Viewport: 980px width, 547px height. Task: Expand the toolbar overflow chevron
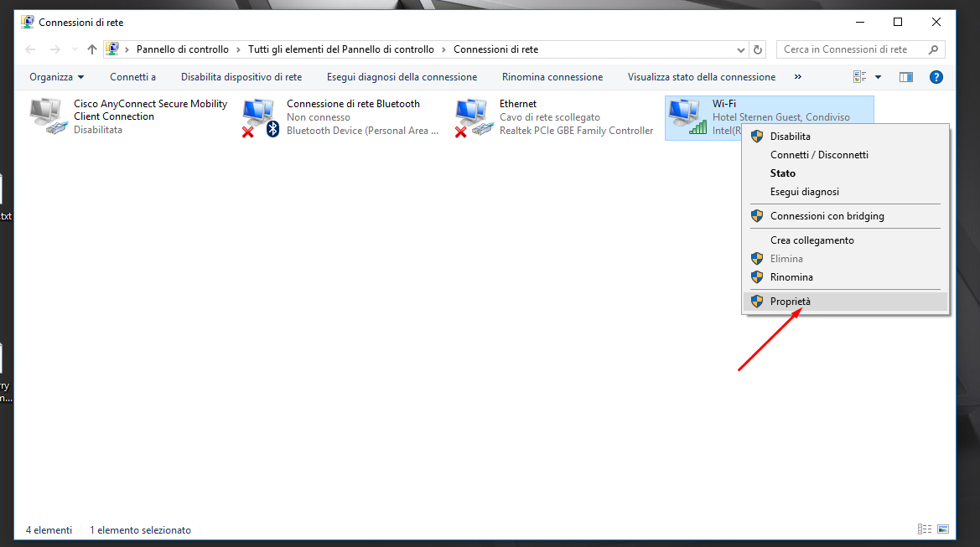pyautogui.click(x=797, y=77)
